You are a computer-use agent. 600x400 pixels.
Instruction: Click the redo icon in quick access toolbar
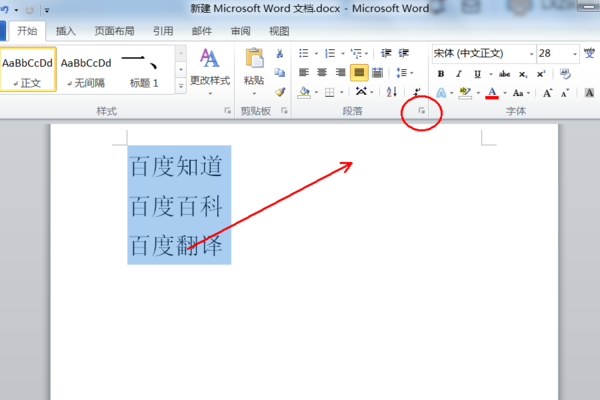pos(29,10)
